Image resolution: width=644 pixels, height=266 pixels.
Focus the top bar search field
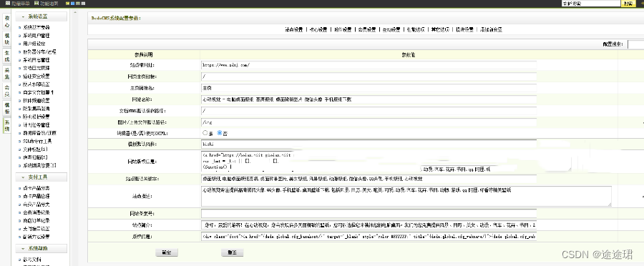click(591, 4)
